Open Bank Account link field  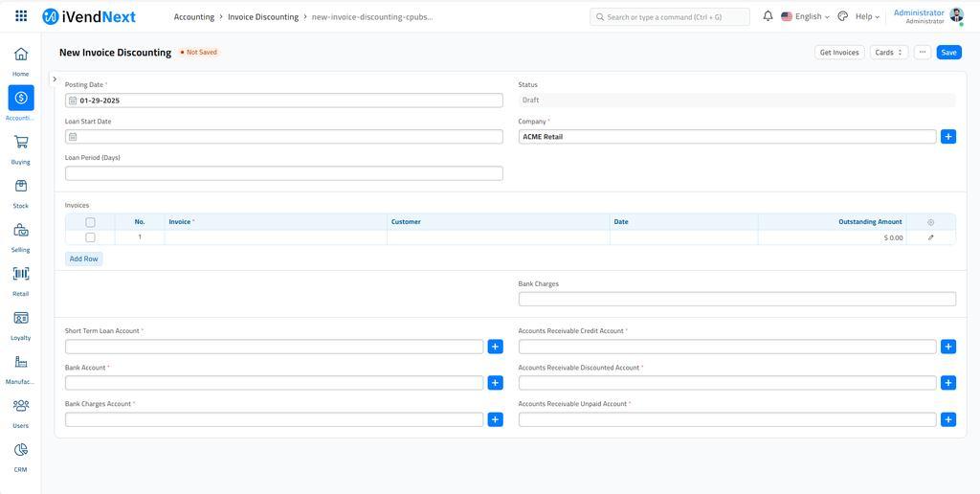tap(275, 383)
